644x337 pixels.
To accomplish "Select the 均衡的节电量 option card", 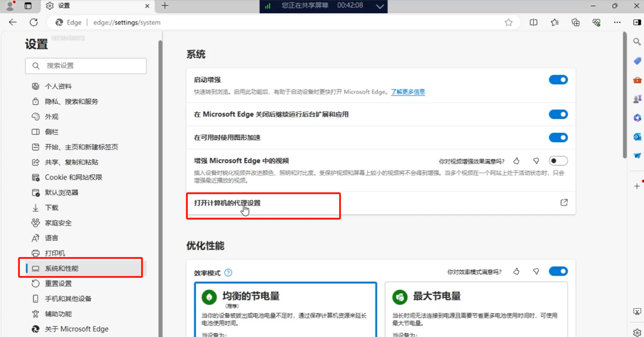I will tap(285, 310).
